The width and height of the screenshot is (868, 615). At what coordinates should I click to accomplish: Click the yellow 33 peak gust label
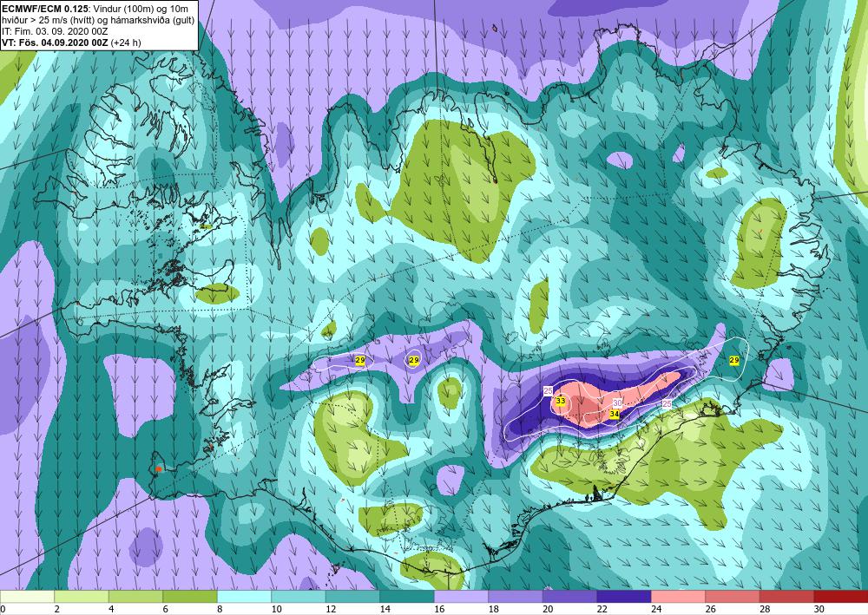pyautogui.click(x=560, y=401)
